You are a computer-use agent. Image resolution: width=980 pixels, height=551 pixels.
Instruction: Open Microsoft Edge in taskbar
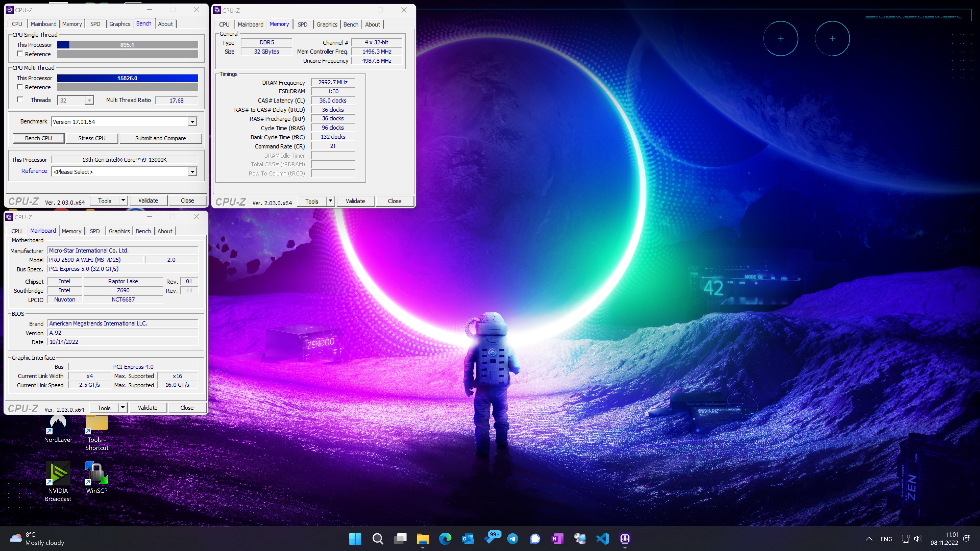[445, 539]
